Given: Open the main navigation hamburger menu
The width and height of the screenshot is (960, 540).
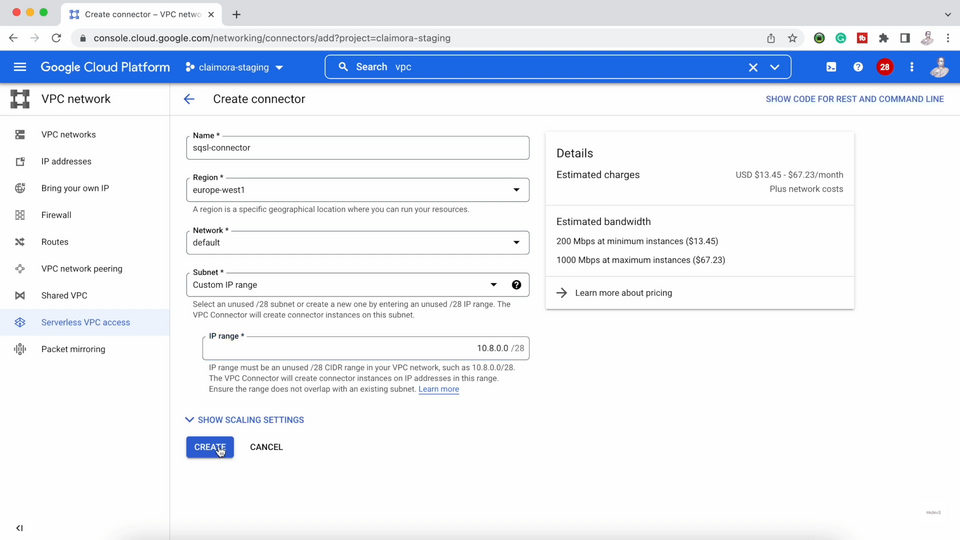Looking at the screenshot, I should click(20, 67).
